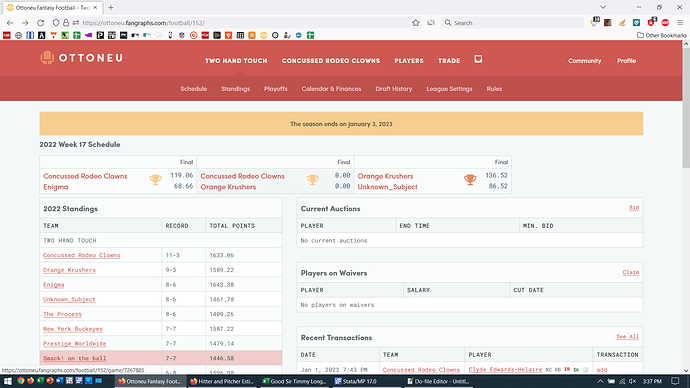
Task: Open the TRADE menu
Action: point(449,61)
